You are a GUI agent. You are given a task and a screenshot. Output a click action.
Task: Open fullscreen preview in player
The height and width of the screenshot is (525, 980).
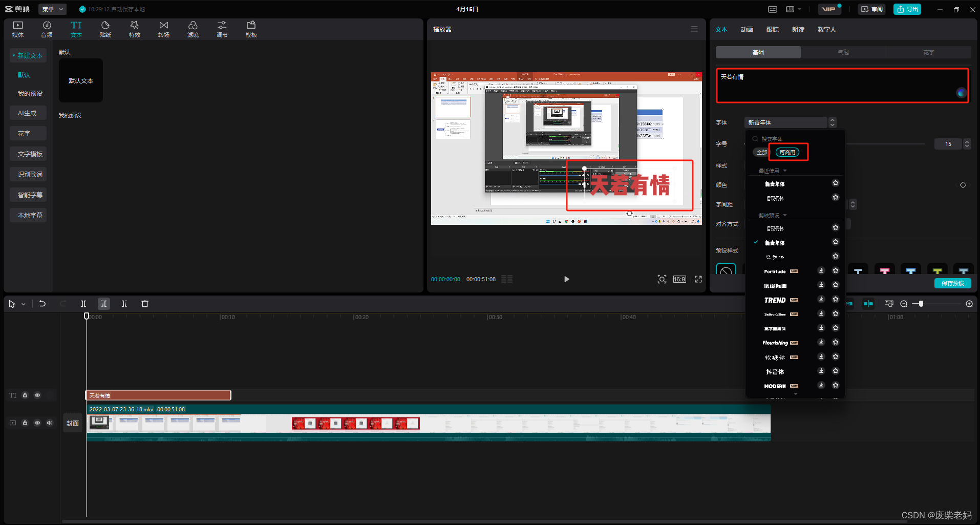pos(698,279)
